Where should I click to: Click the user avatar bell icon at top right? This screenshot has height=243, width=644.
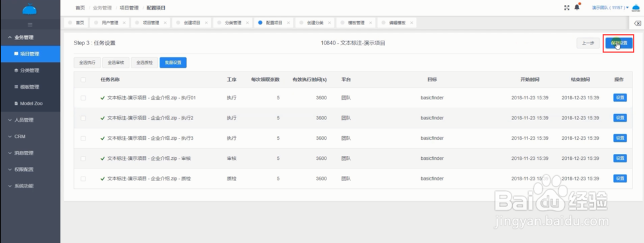(x=636, y=8)
